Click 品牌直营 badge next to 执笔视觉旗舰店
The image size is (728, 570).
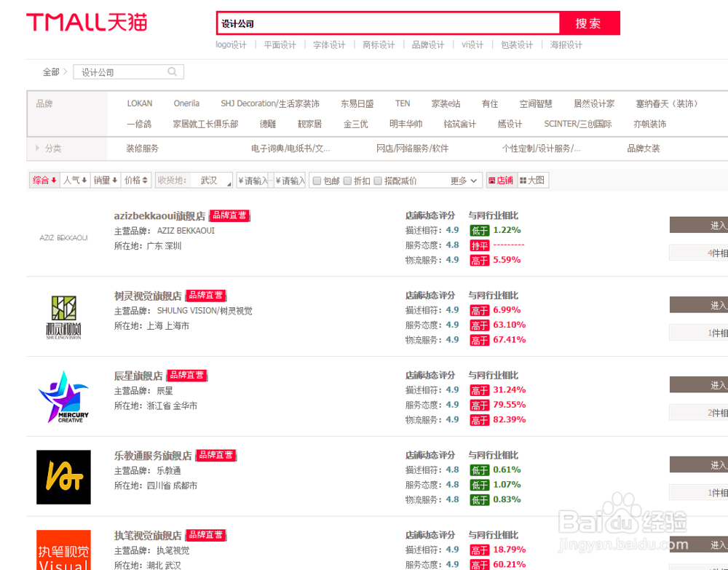(x=206, y=535)
